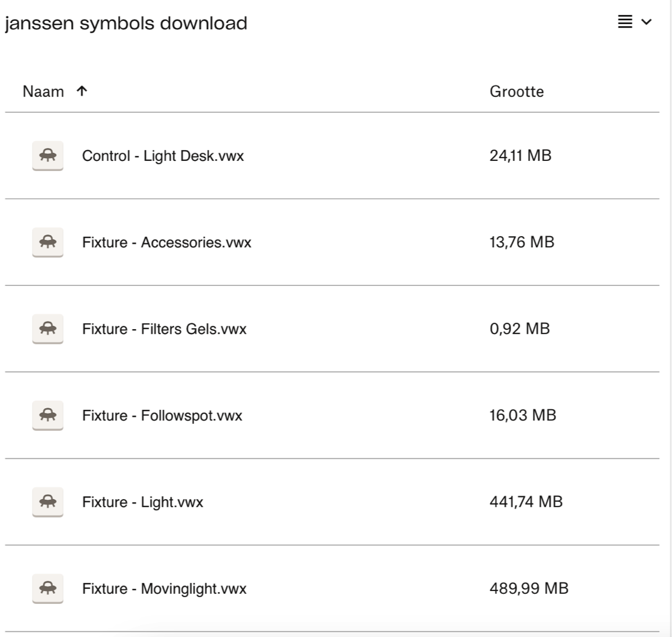Click the file icon for Control - Light Desk.vwx
The image size is (672, 637).
48,155
